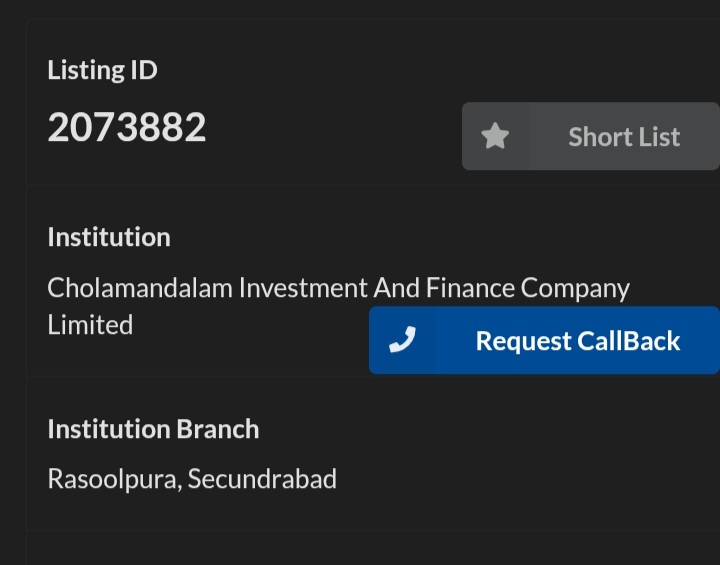720x565 pixels.
Task: Click the word List on the shortlist button
Action: (659, 137)
